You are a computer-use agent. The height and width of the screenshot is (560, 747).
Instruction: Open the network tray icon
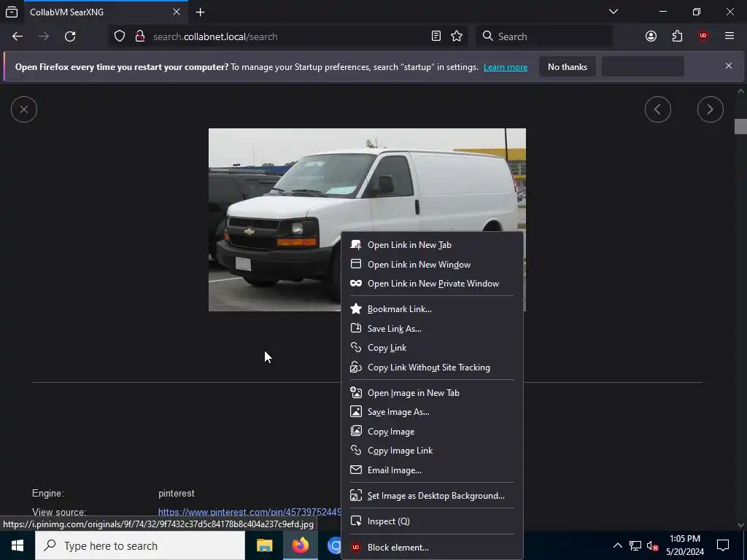point(635,545)
